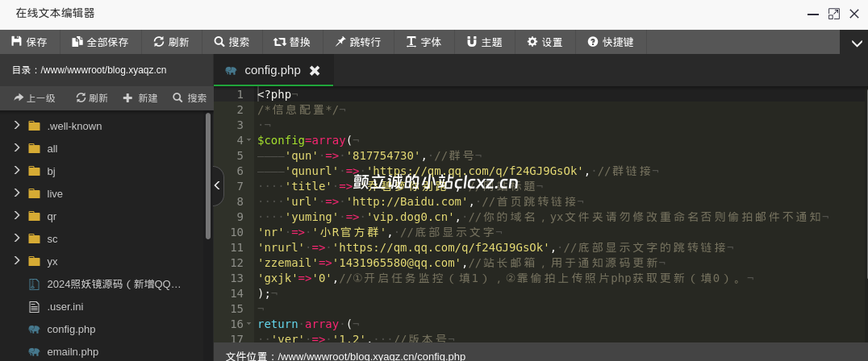Open Jump to Line (跳转行)

(x=358, y=42)
